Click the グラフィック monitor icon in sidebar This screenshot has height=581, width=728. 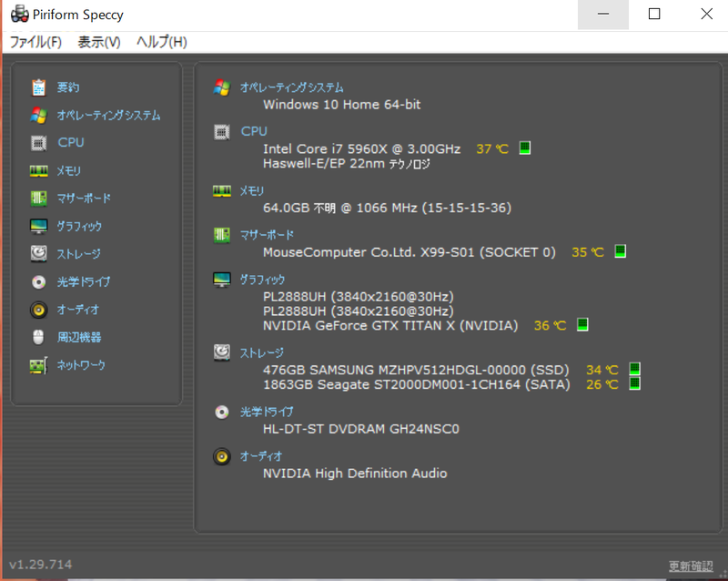pyautogui.click(x=38, y=227)
